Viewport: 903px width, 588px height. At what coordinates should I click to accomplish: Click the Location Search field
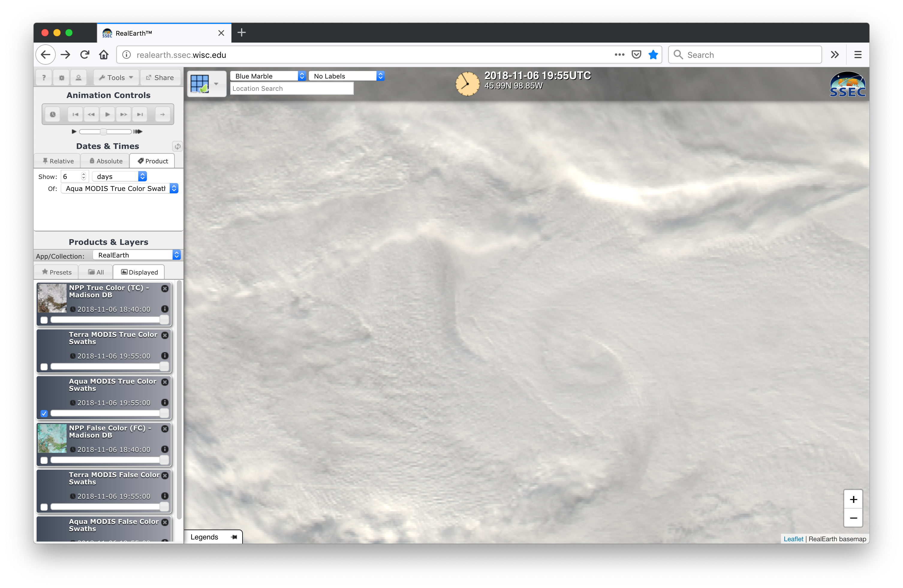pyautogui.click(x=292, y=88)
